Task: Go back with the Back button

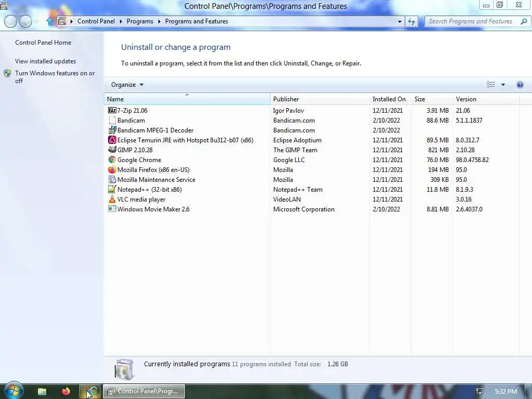Action: click(x=10, y=21)
